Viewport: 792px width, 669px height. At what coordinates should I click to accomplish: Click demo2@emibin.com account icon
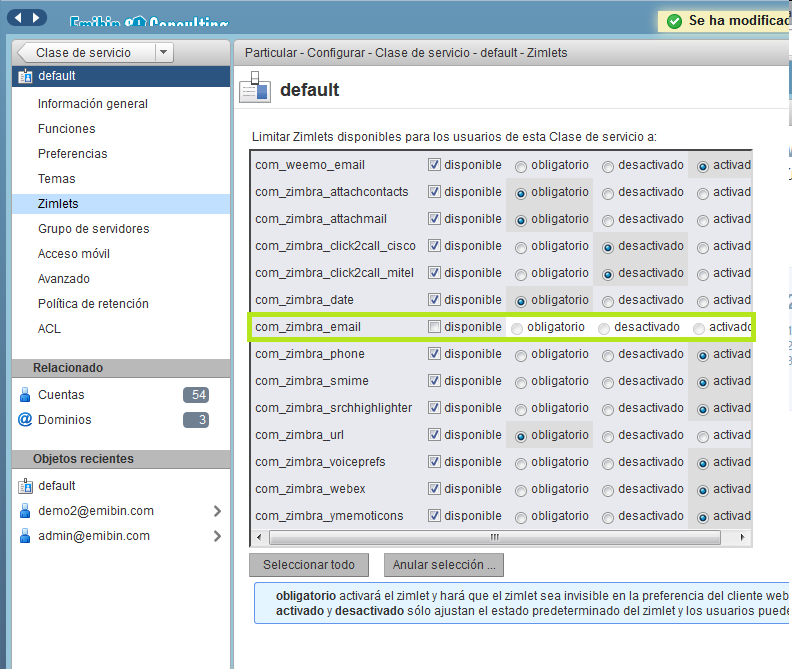pyautogui.click(x=25, y=511)
